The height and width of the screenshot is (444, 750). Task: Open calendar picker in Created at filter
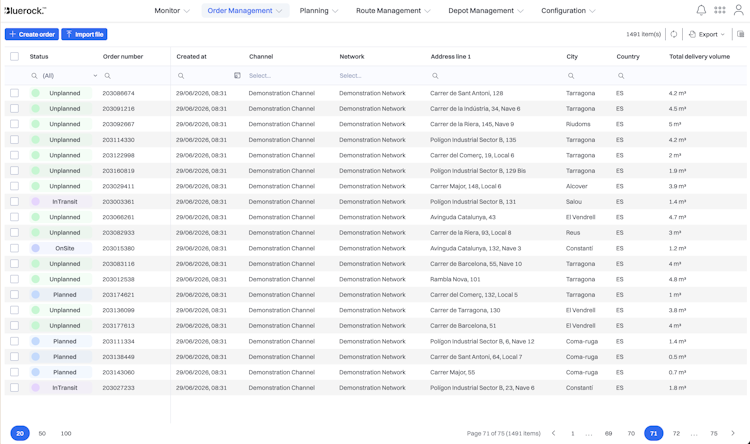pos(237,76)
